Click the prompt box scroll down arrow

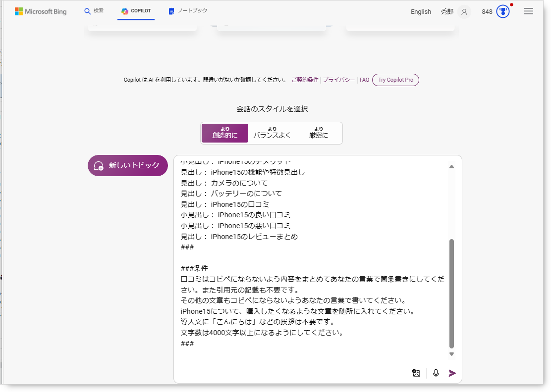pos(451,354)
